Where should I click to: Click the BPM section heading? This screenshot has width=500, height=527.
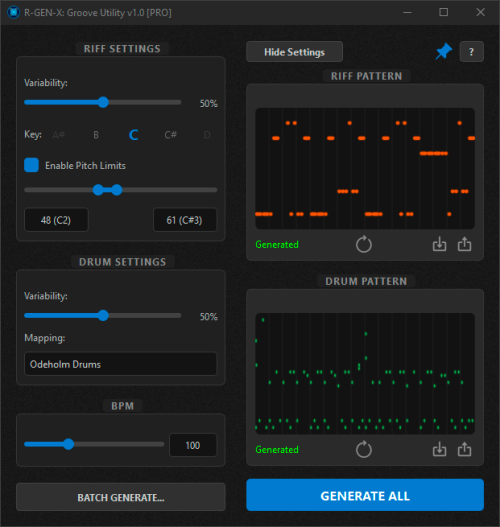122,406
